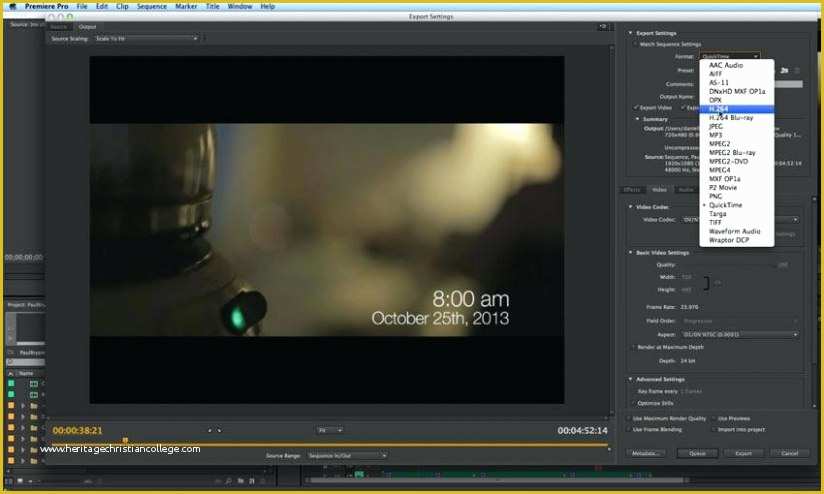Choose MPEG4 in the format list

click(x=737, y=170)
